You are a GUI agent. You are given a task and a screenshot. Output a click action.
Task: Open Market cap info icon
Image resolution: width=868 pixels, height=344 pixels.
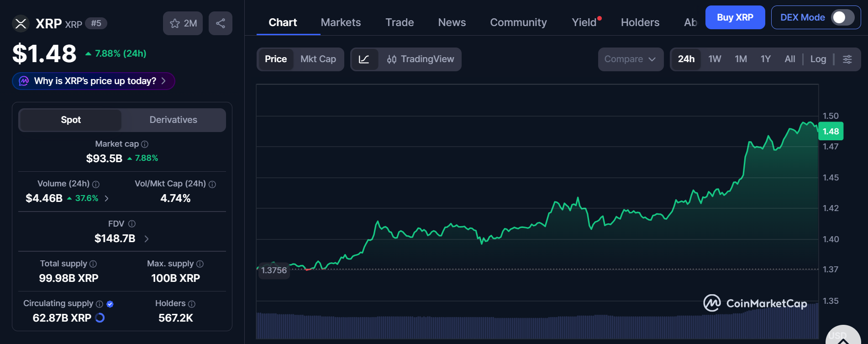145,144
